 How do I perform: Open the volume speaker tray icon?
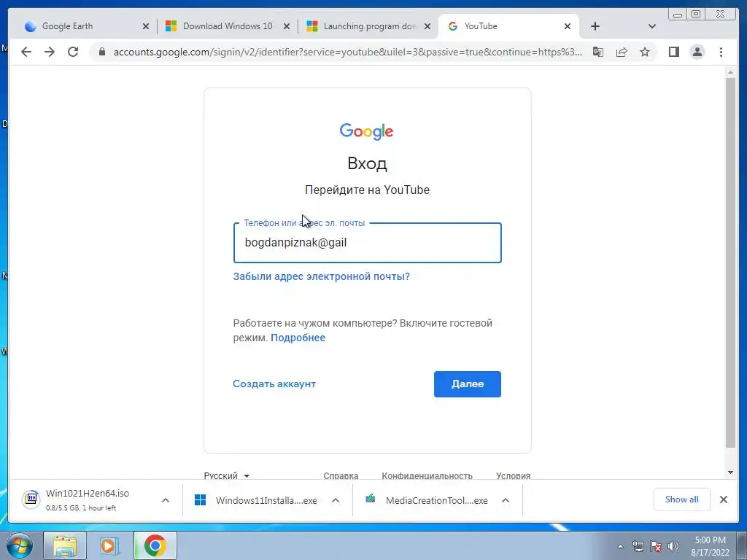coord(673,546)
